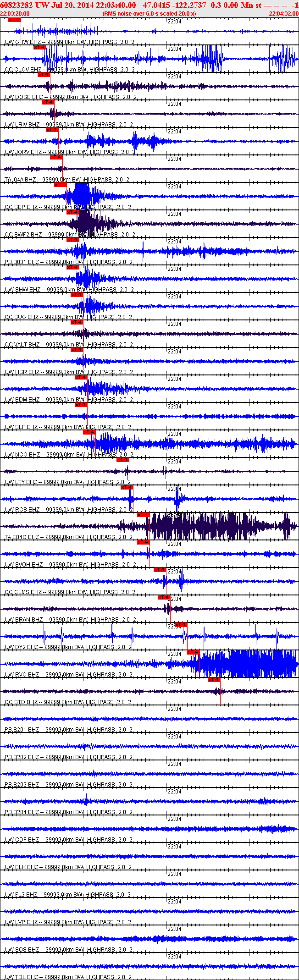Click the UW RVC EHZ station label
The height and width of the screenshot is (980, 299).
(22, 675)
